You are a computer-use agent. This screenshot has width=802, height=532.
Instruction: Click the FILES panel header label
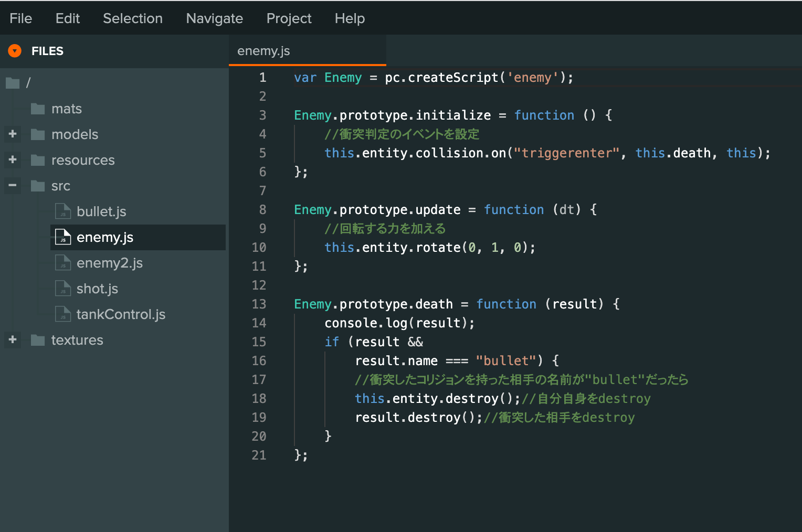pos(47,51)
